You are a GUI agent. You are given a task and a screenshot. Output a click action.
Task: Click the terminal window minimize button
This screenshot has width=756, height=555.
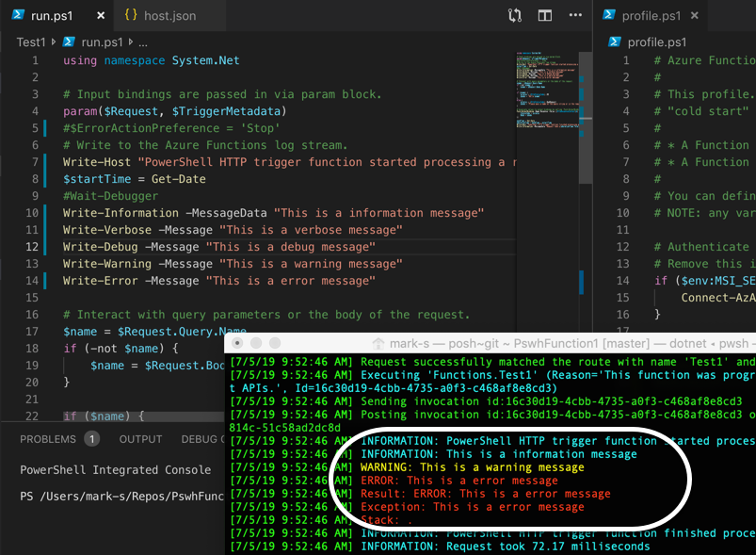[x=256, y=343]
